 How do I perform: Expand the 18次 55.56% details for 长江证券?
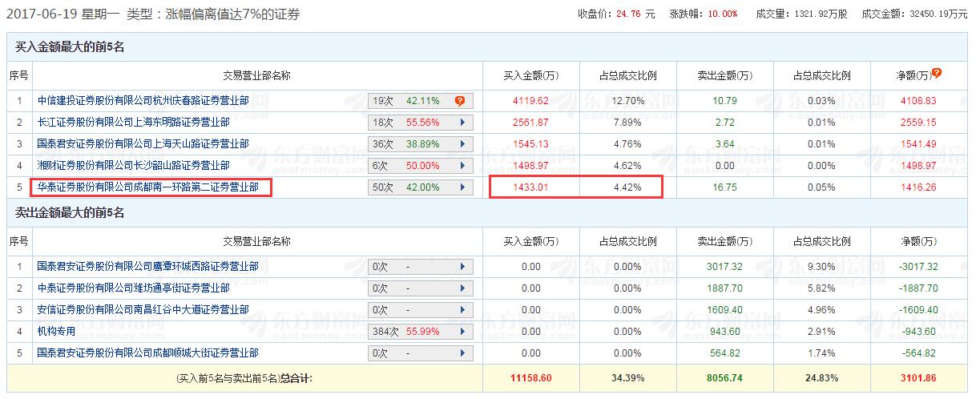point(462,123)
